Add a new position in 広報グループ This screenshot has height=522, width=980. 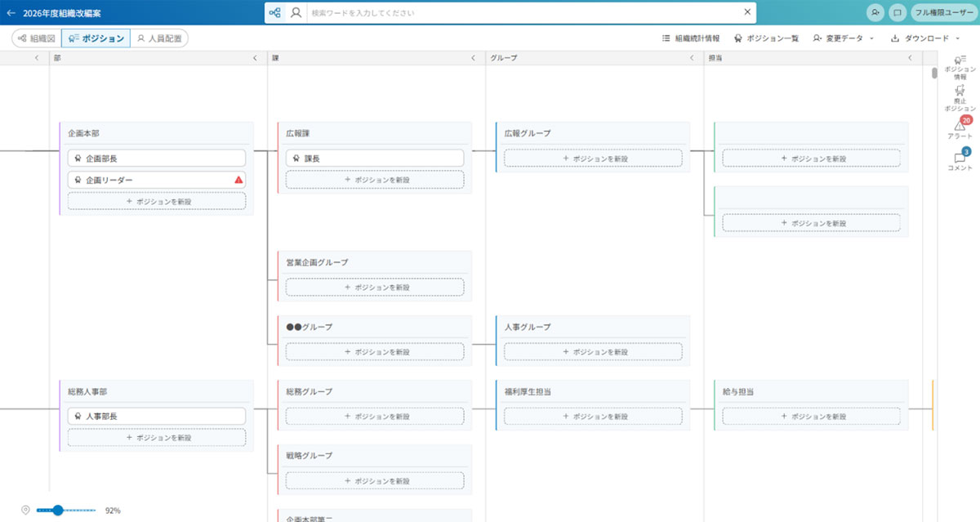[593, 158]
